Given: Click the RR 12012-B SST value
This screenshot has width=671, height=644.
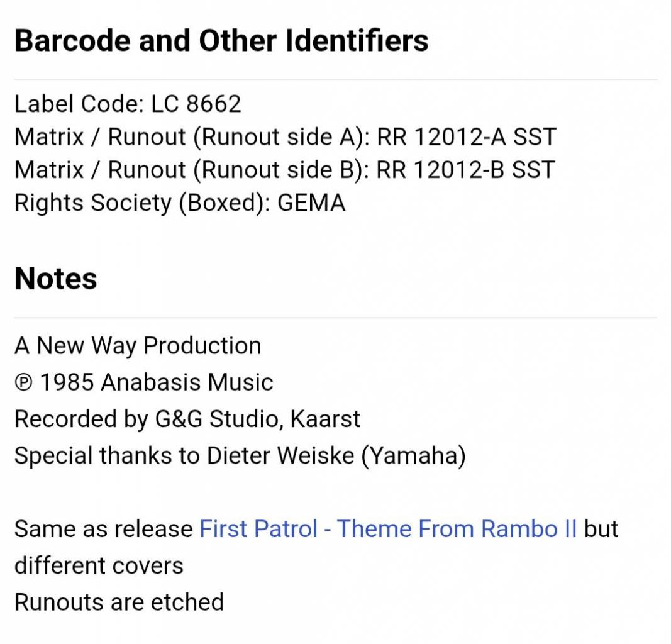Looking at the screenshot, I should (x=466, y=170).
